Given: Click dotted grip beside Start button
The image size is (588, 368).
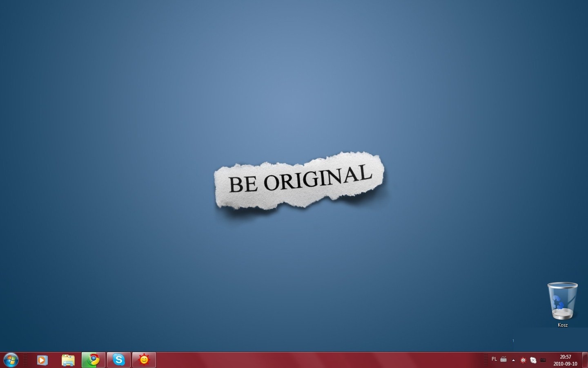Looking at the screenshot, I should [x=25, y=360].
